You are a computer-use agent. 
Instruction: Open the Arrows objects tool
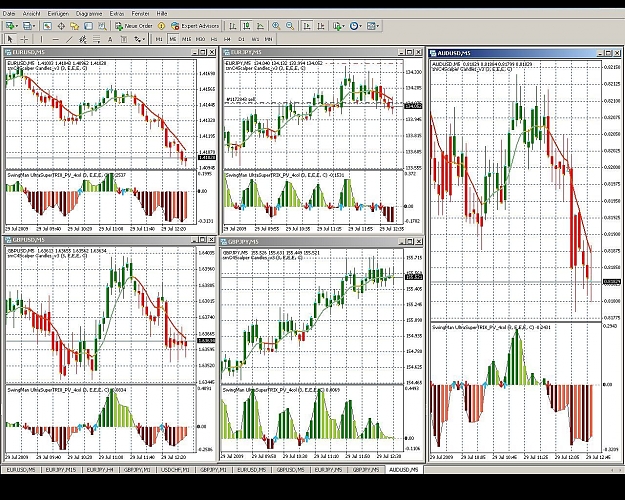[137, 39]
